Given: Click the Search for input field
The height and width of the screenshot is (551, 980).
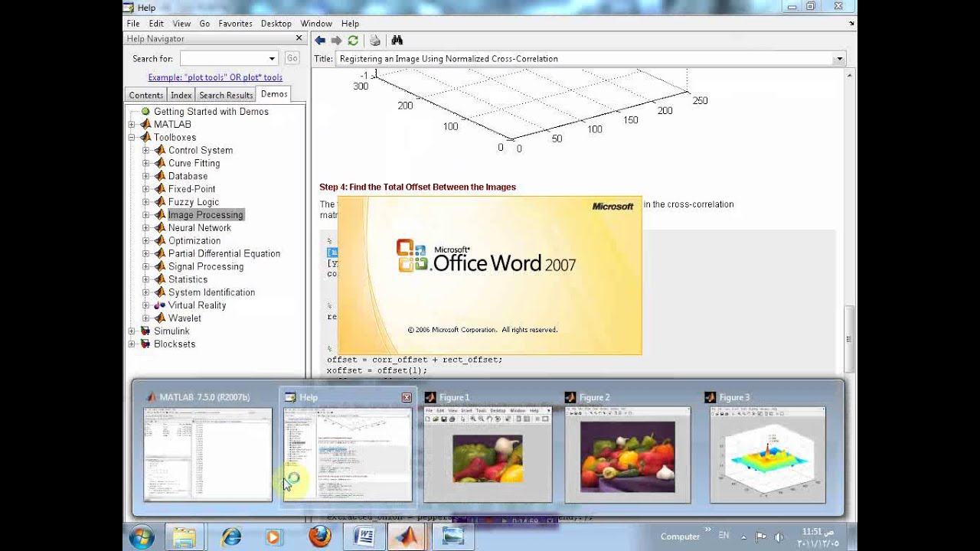Looking at the screenshot, I should point(223,58).
